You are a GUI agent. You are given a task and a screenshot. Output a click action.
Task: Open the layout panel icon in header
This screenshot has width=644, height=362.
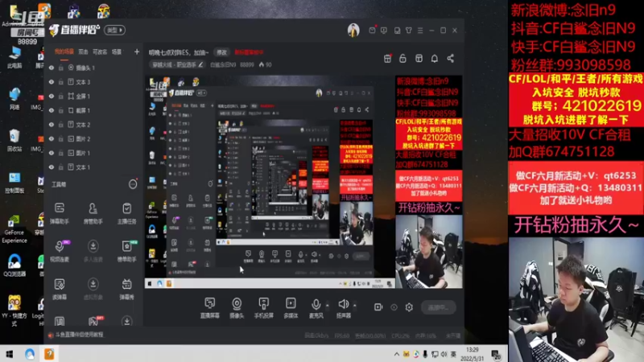[x=419, y=59]
